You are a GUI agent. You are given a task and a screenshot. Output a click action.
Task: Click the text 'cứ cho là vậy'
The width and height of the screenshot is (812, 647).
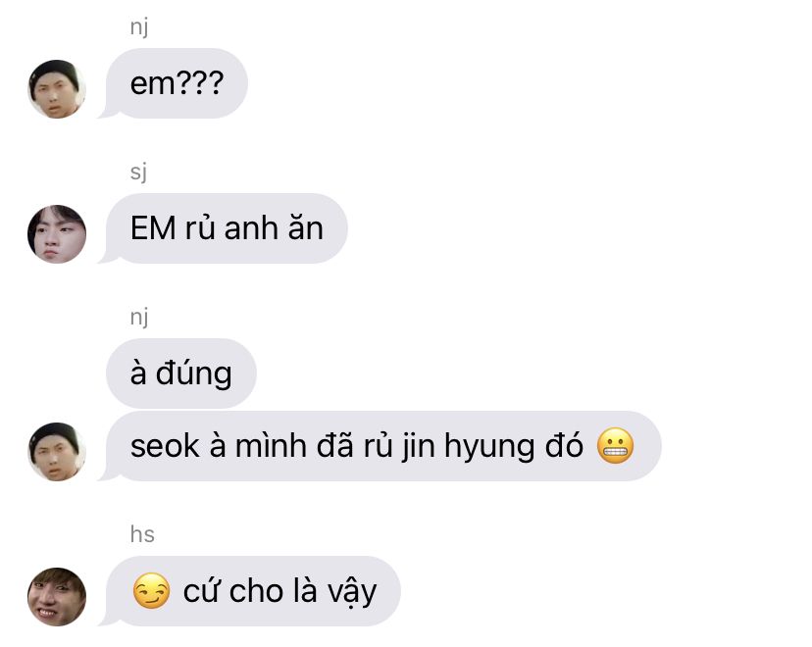(279, 592)
